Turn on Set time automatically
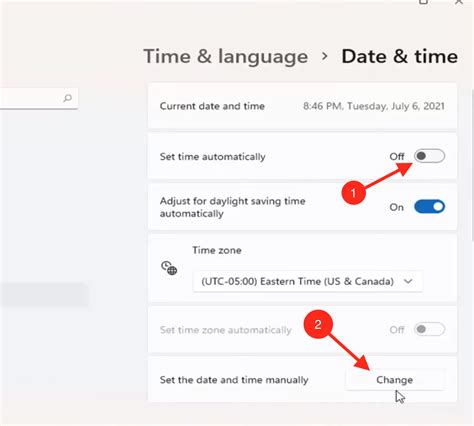This screenshot has width=474, height=426. pos(429,156)
